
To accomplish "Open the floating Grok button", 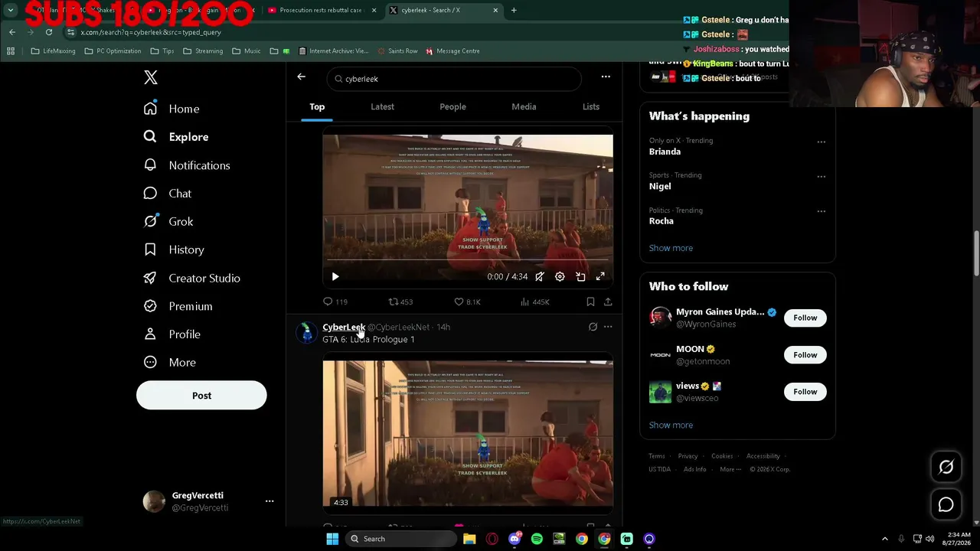I will [946, 468].
